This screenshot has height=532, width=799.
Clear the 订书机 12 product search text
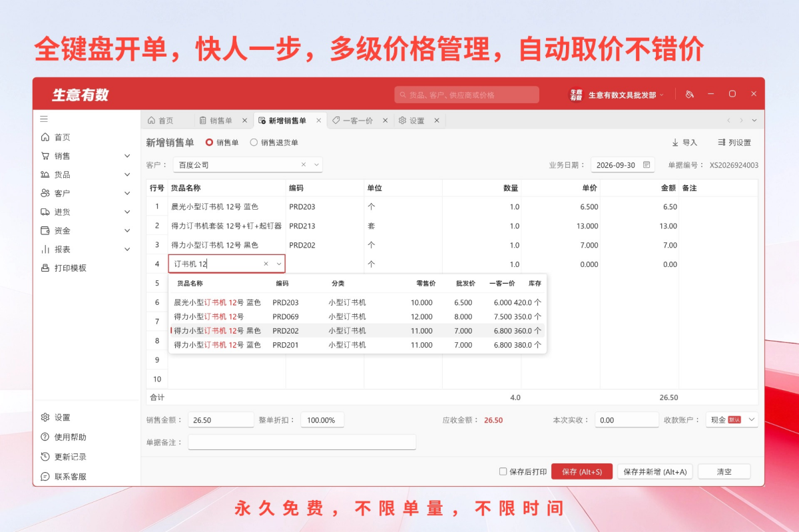pos(266,264)
